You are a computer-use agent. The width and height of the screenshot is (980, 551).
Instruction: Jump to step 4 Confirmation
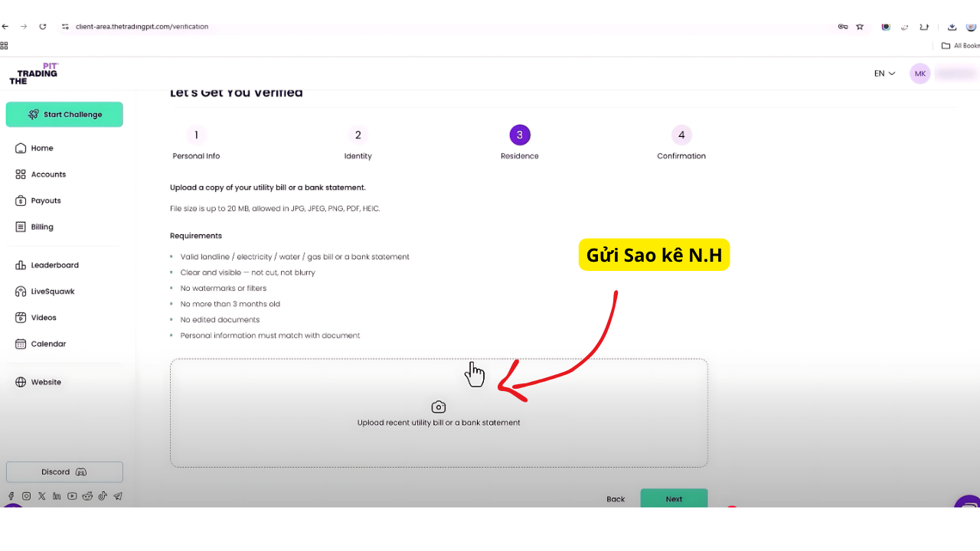[x=681, y=135]
